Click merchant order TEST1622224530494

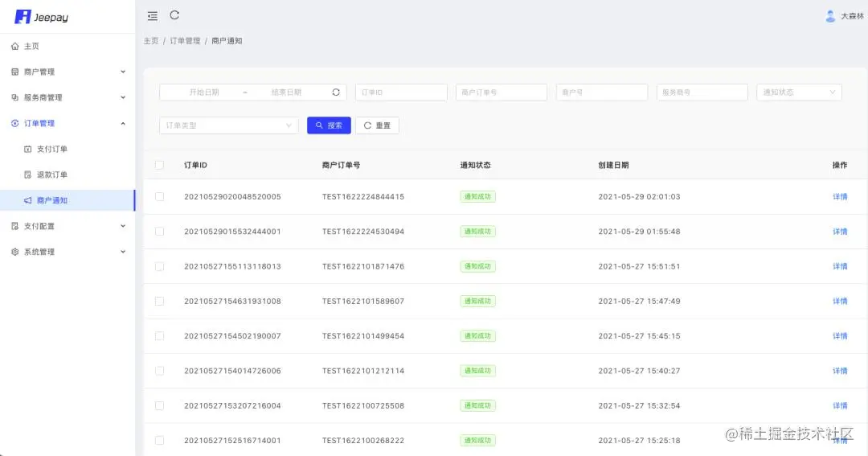point(363,232)
